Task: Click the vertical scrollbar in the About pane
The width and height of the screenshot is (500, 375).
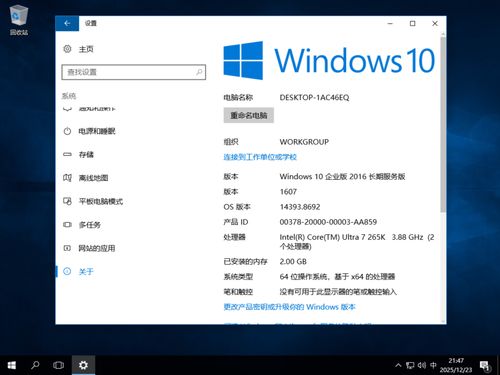Action: 443,125
